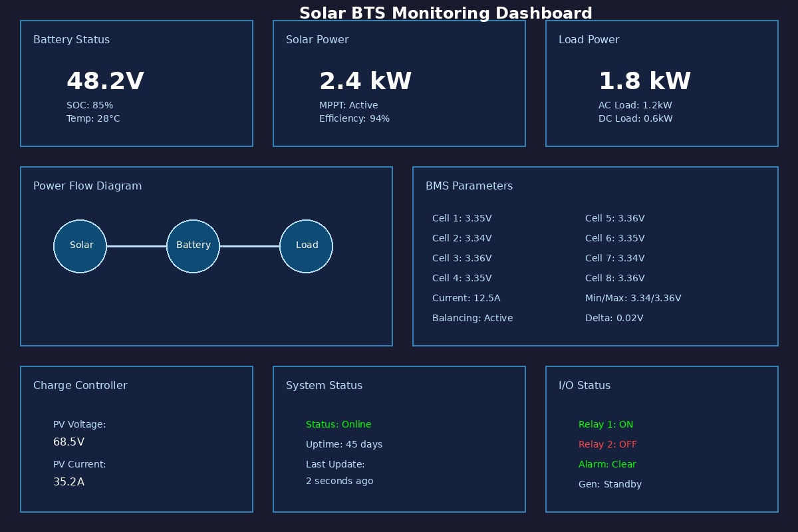Open the Battery Status panel
This screenshot has width=798, height=532.
(x=71, y=40)
